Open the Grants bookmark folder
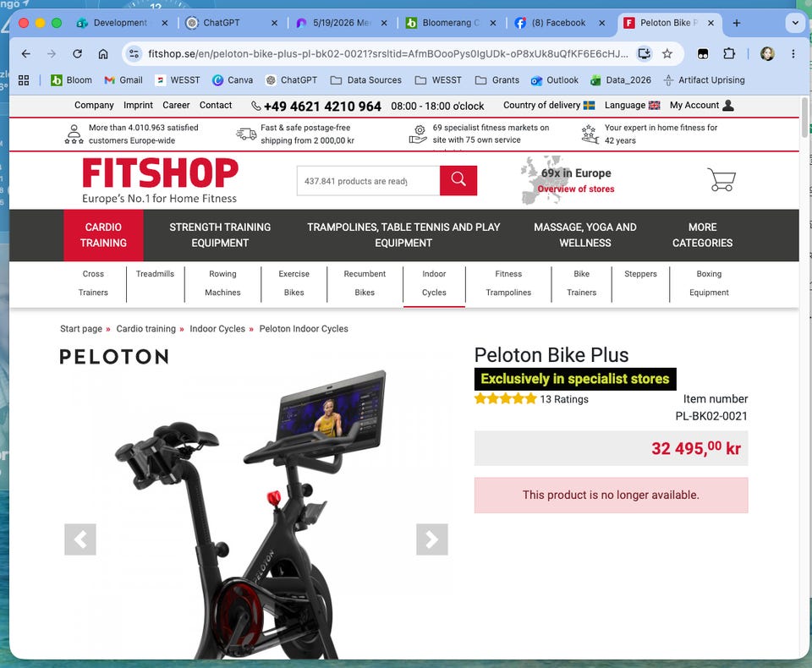812x668 pixels. pos(497,80)
